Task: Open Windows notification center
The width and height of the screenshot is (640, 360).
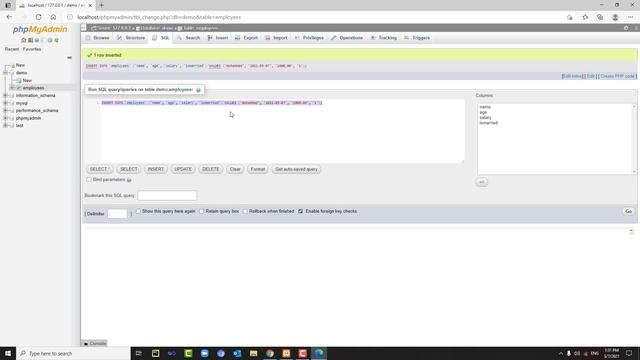Action: (x=629, y=353)
